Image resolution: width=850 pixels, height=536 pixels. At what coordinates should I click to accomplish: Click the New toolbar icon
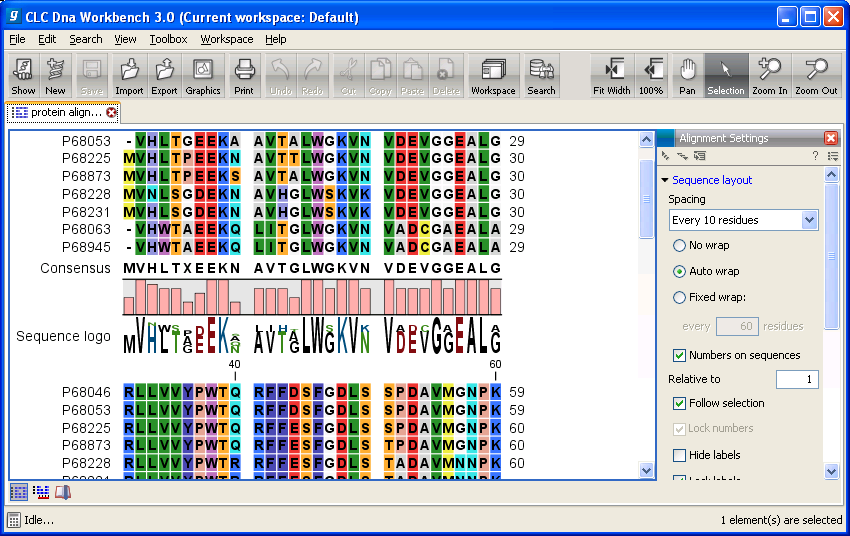click(55, 76)
